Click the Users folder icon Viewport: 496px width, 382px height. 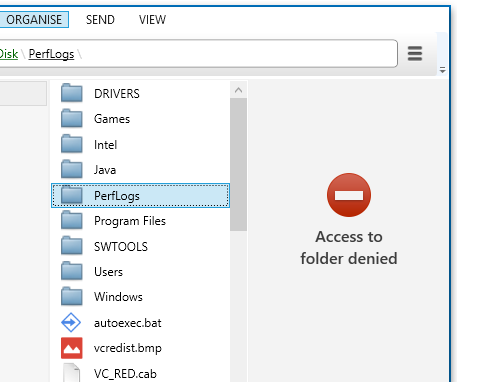coord(72,271)
